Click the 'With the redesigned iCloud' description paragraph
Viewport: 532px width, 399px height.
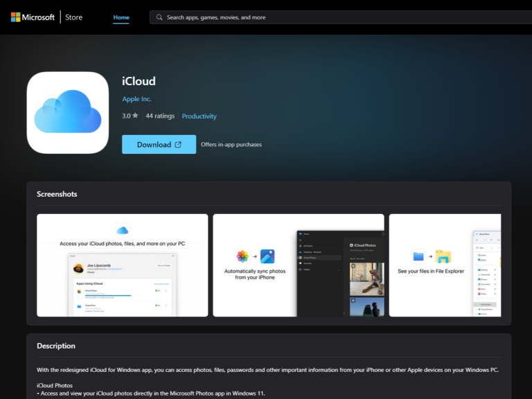(267, 370)
